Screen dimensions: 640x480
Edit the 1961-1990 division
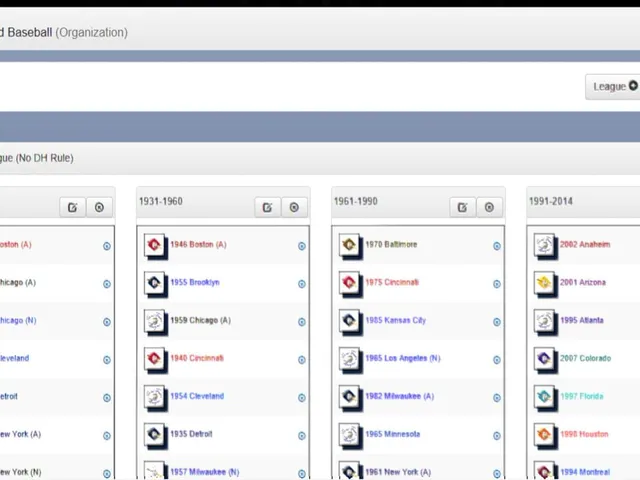pos(462,207)
